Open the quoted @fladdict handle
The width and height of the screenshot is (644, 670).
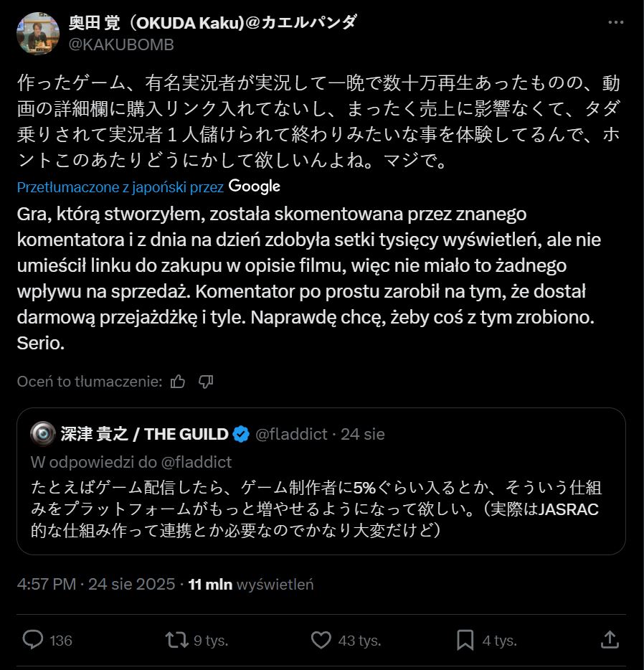[291, 434]
